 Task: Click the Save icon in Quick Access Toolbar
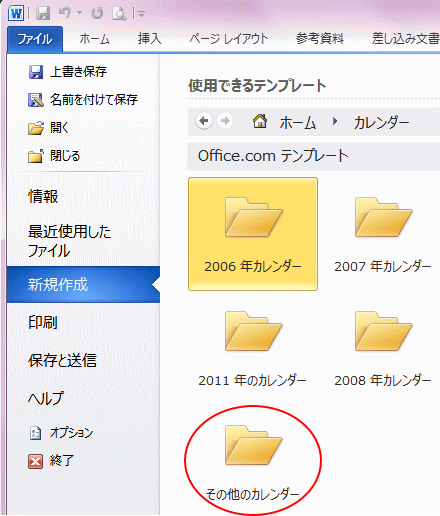click(x=43, y=13)
